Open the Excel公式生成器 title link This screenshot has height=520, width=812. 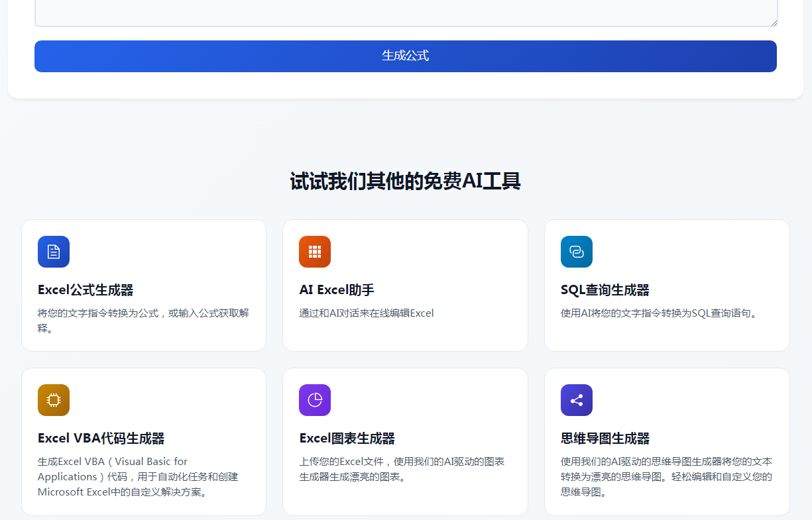tap(86, 290)
